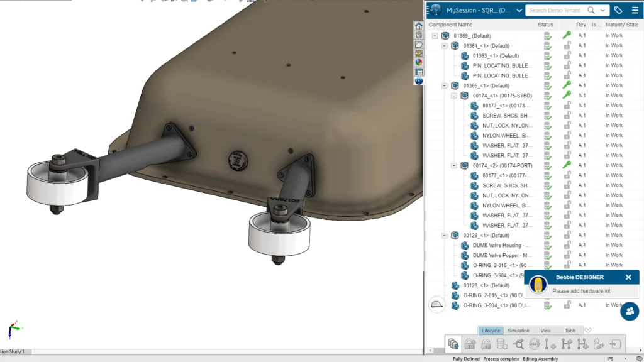The height and width of the screenshot is (362, 644).
Task: Open the hamburger menu in MySession header
Action: click(x=635, y=10)
